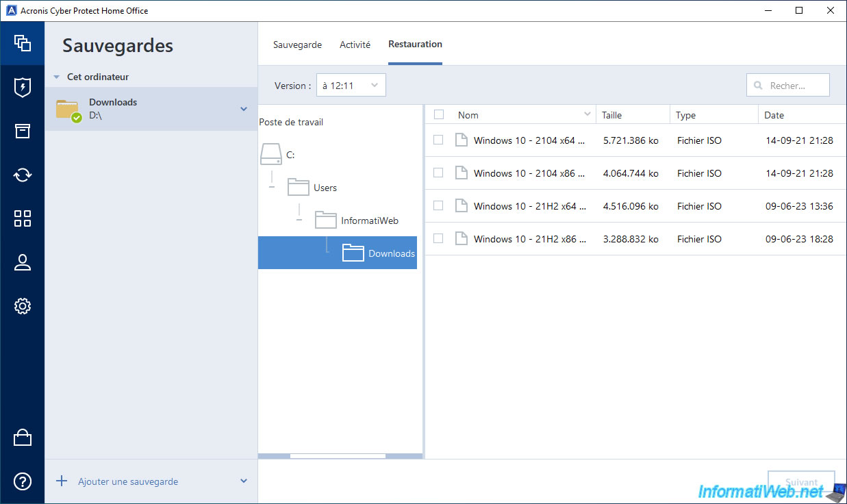Screen dimensions: 847x504
Task: Check the Windows 10 - 21H2 x64 file
Action: point(438,205)
